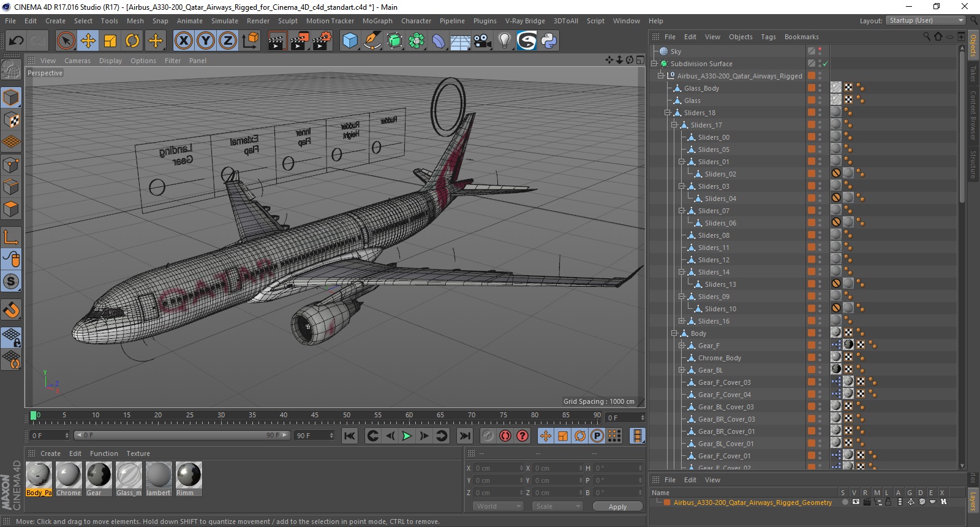The image size is (980, 527).
Task: Open Edit Render Settings
Action: [x=322, y=41]
